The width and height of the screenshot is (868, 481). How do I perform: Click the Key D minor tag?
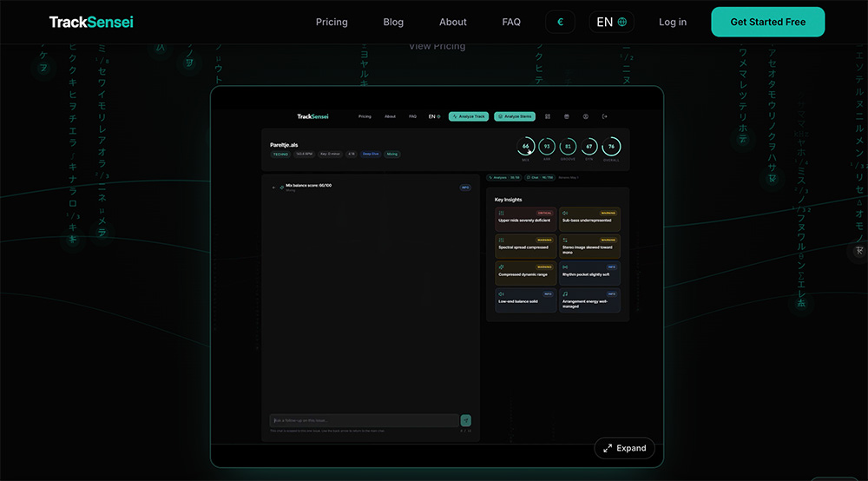click(x=330, y=154)
